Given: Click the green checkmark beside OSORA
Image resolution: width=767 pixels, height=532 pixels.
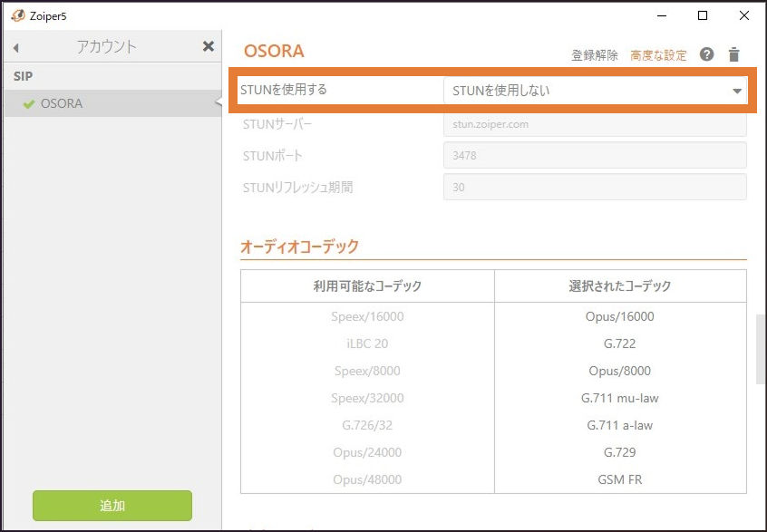Looking at the screenshot, I should [28, 104].
